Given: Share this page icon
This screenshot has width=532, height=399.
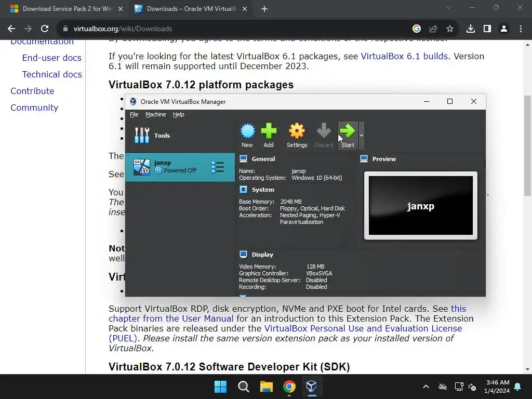Looking at the screenshot, I should point(433,29).
